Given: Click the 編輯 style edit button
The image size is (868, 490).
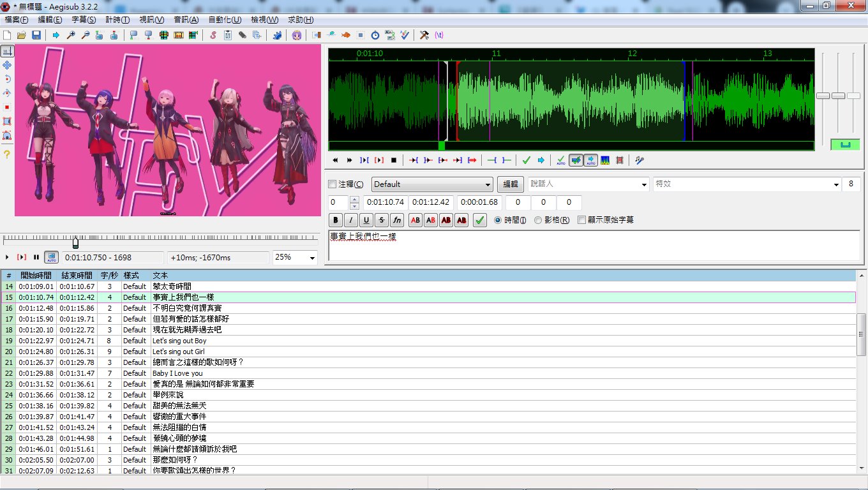Looking at the screenshot, I should tap(511, 184).
